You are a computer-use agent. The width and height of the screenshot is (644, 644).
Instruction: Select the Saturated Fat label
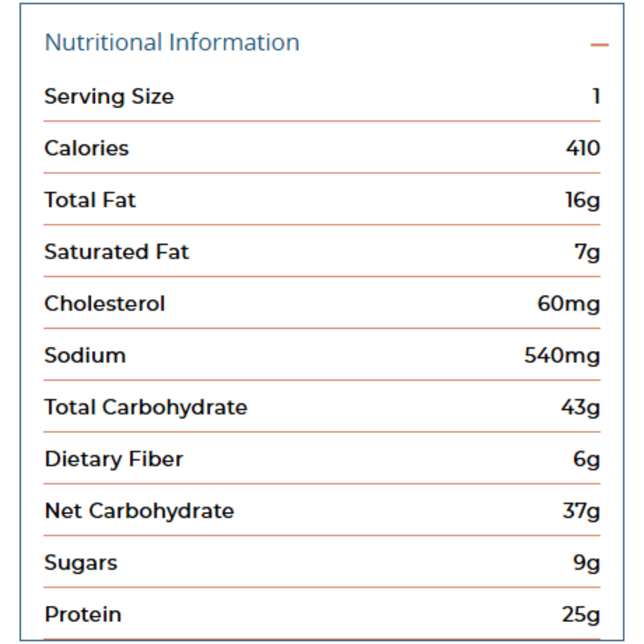116,252
